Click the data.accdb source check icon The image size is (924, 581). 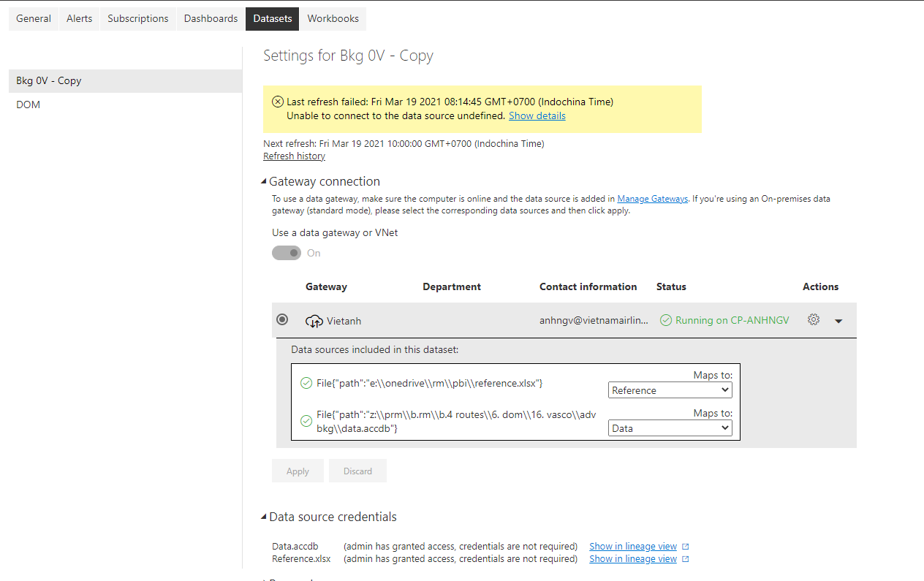pos(306,420)
